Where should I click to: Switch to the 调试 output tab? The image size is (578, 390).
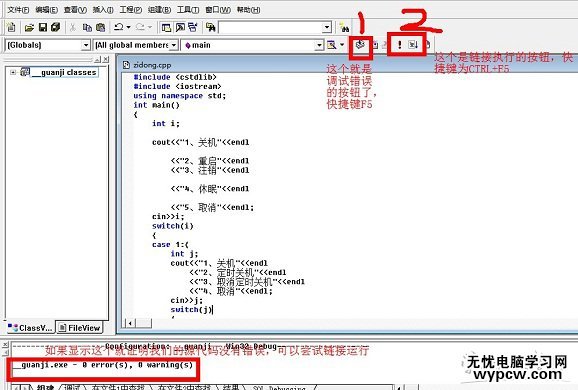[x=73, y=387]
